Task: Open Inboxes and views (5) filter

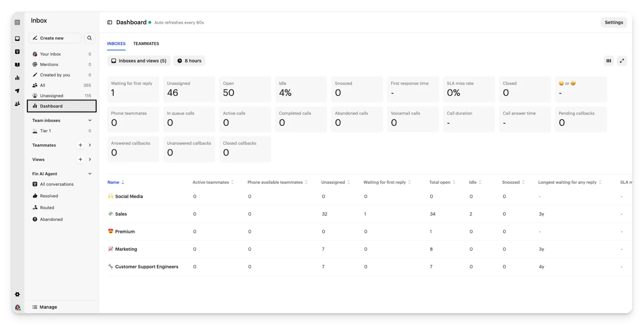Action: [139, 61]
